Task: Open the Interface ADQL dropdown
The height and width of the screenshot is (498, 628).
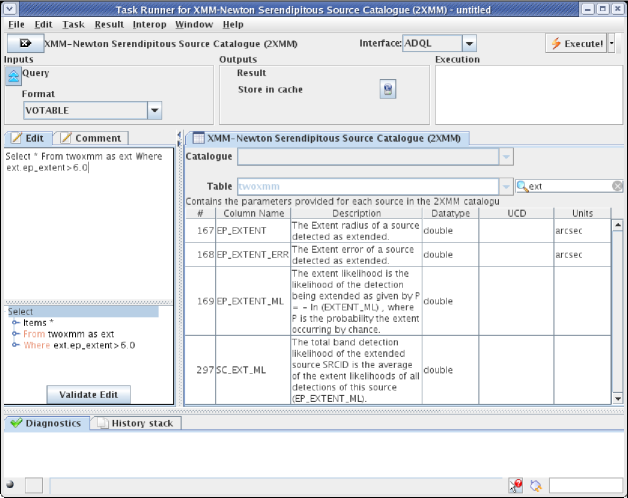Action: tap(469, 43)
